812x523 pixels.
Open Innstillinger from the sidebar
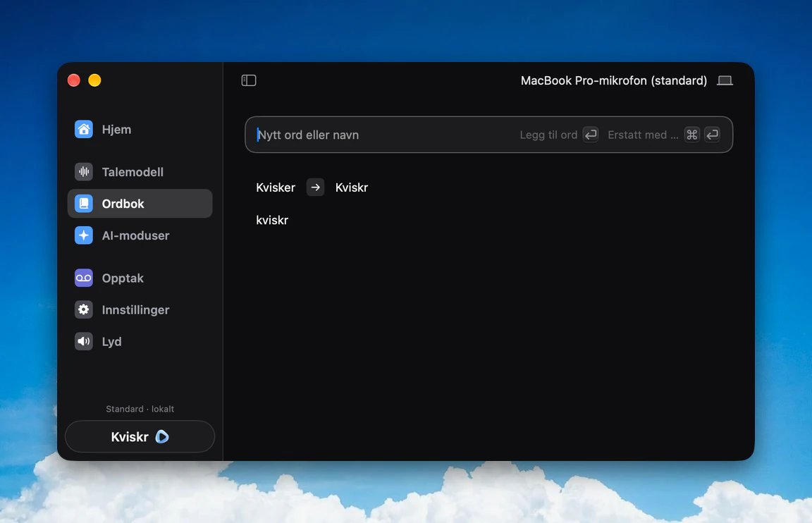140,309
